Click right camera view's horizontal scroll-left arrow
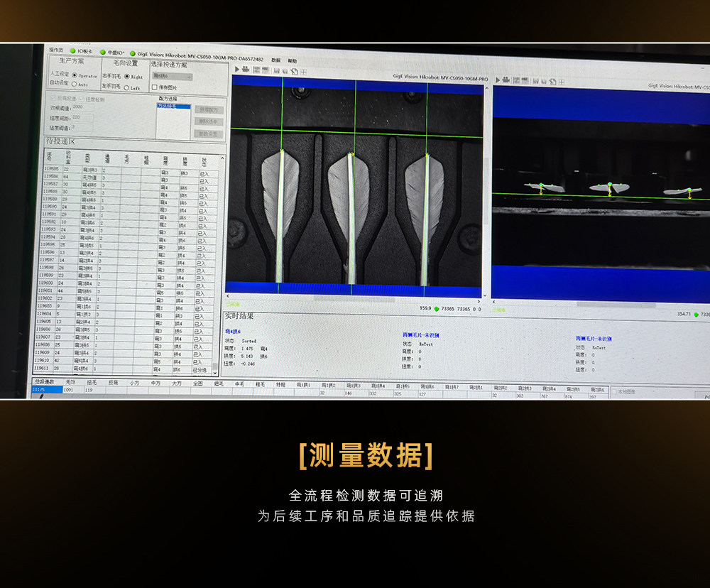Screen dimensions: 710x588 [494, 302]
